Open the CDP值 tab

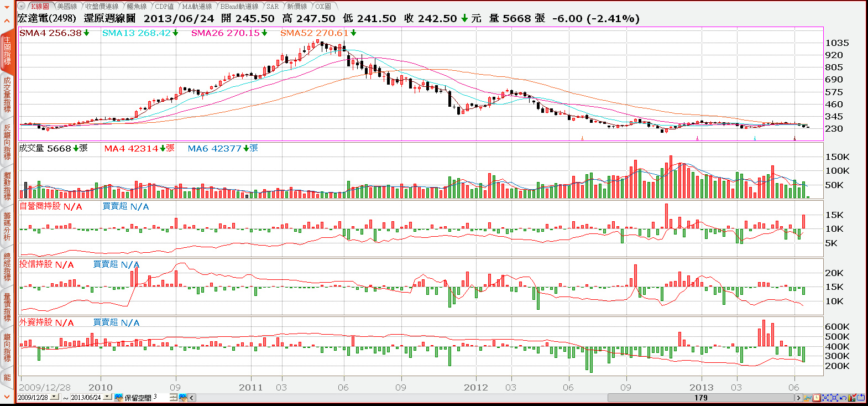[x=164, y=6]
